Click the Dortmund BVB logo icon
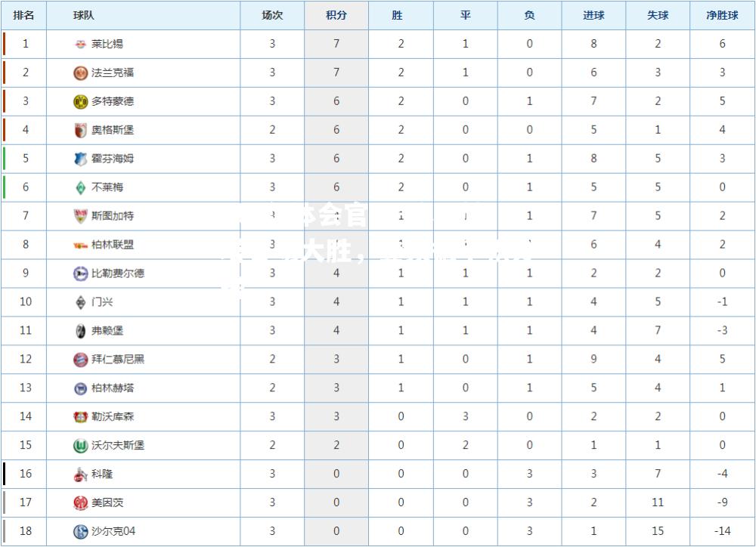This screenshot has width=756, height=547. [x=80, y=102]
